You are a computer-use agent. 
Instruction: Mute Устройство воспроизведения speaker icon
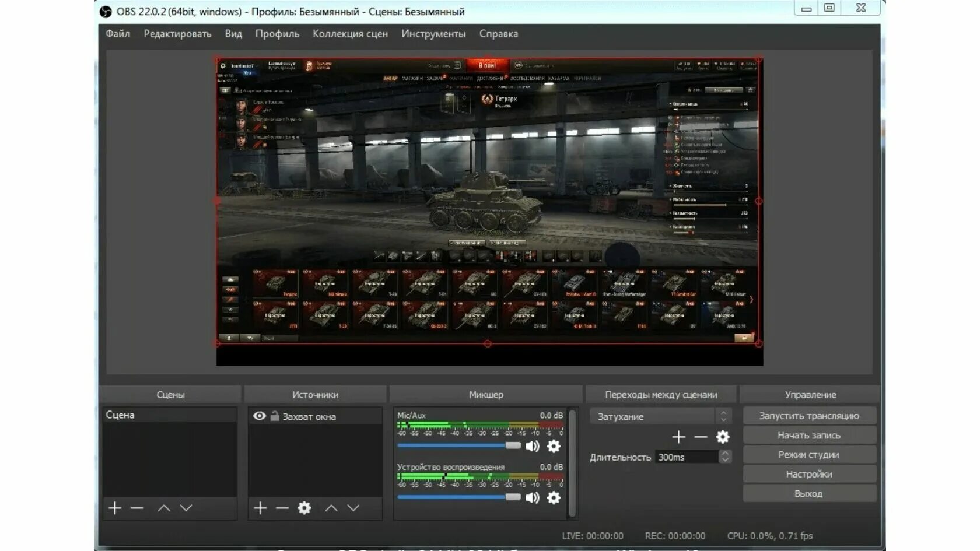(x=533, y=497)
